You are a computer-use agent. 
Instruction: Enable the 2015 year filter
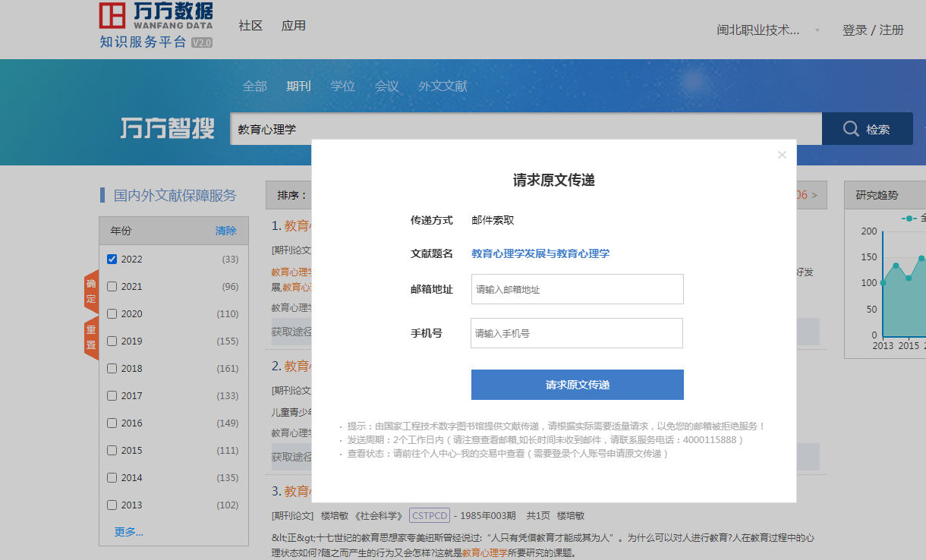click(112, 450)
